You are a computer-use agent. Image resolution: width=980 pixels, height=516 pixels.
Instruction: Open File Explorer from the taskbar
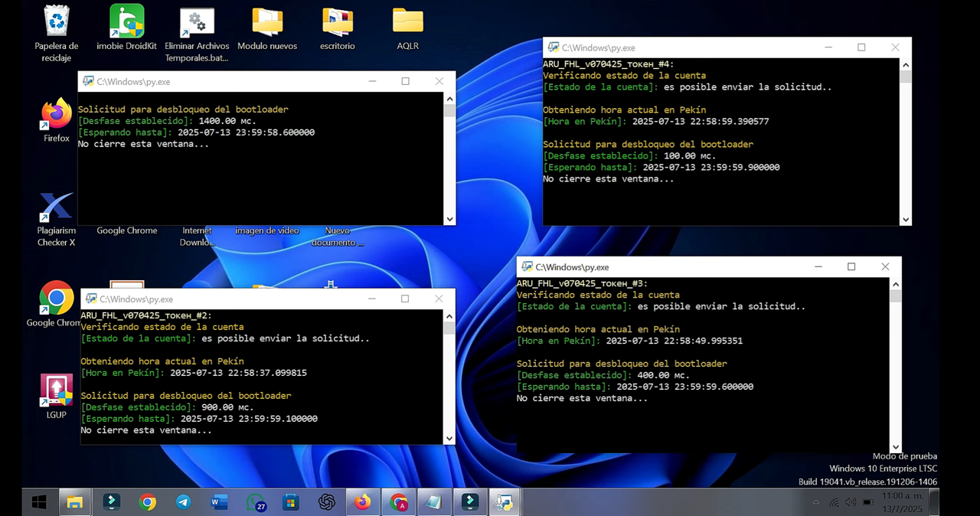[75, 502]
